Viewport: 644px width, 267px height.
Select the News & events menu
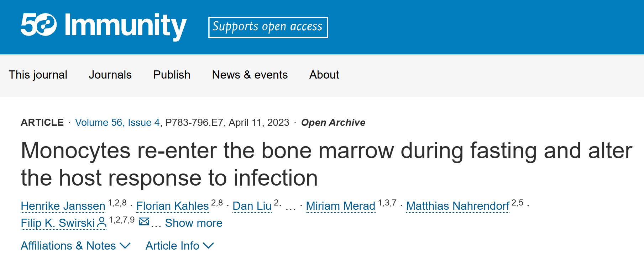[250, 75]
